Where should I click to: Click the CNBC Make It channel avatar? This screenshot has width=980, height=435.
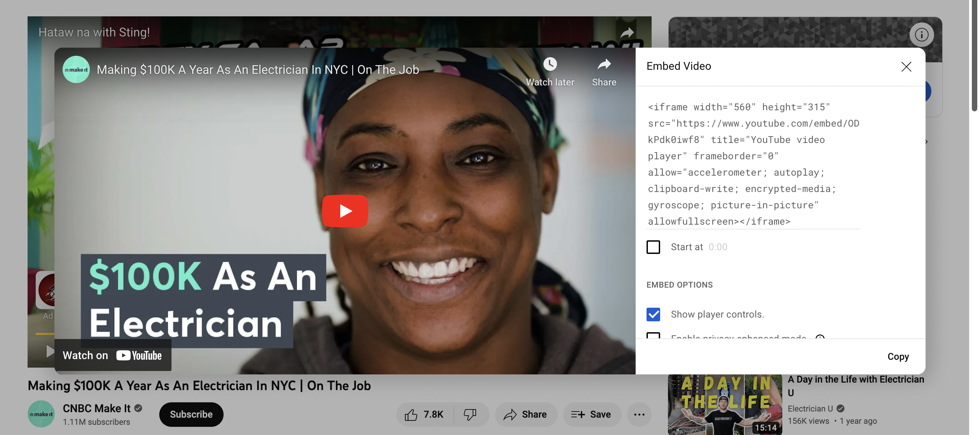click(x=41, y=414)
